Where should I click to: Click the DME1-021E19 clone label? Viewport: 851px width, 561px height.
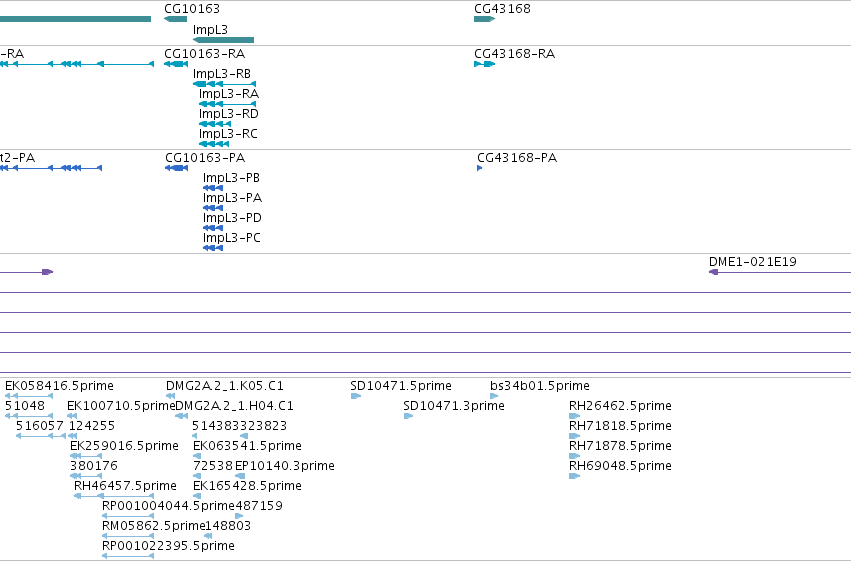[753, 262]
